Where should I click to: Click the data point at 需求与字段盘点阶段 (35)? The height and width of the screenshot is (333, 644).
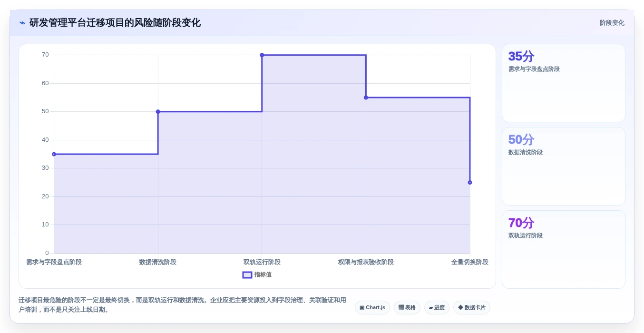coord(54,154)
